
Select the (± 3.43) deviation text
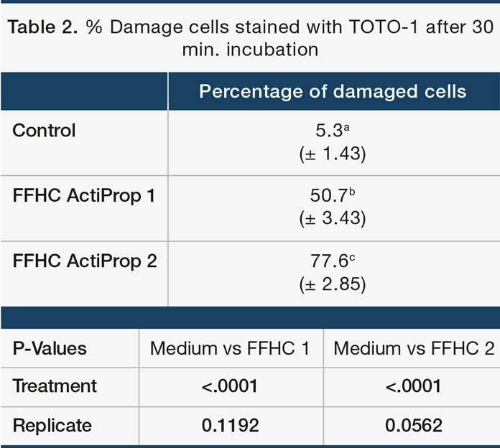(x=333, y=219)
